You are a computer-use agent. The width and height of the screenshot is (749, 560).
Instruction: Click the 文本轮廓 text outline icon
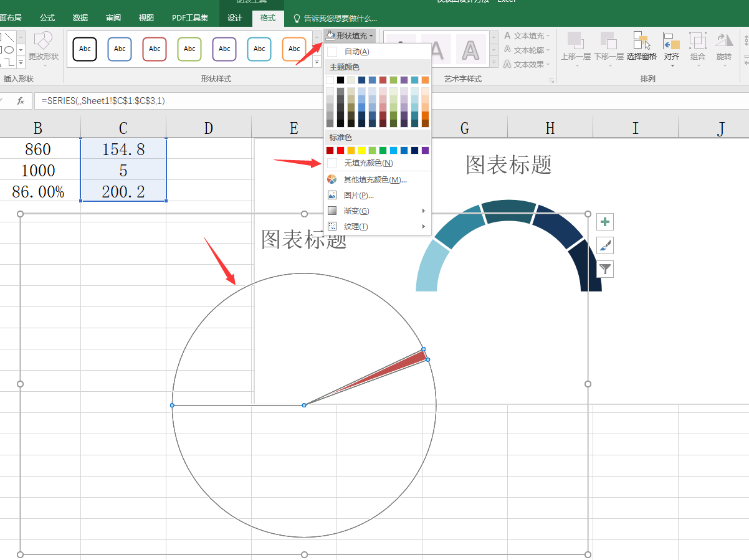508,50
